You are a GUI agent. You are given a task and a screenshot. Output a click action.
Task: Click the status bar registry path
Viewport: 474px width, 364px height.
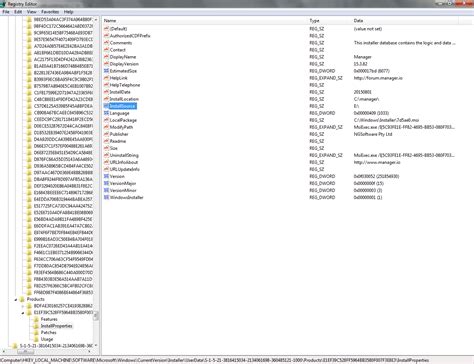click(215, 360)
